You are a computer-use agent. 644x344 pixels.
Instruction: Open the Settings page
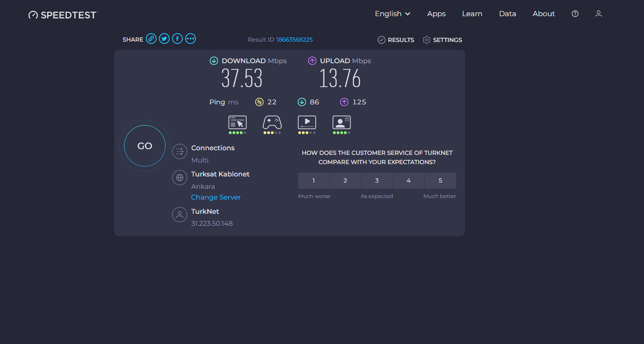point(442,40)
